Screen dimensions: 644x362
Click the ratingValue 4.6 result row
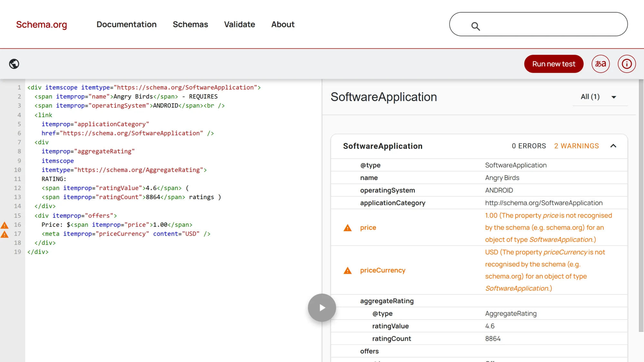pos(479,326)
